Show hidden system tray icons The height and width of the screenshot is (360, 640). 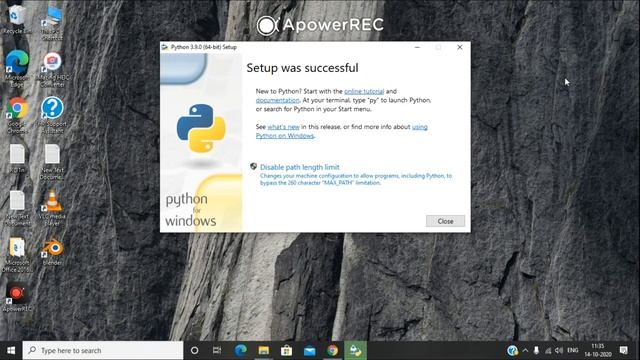pos(525,350)
